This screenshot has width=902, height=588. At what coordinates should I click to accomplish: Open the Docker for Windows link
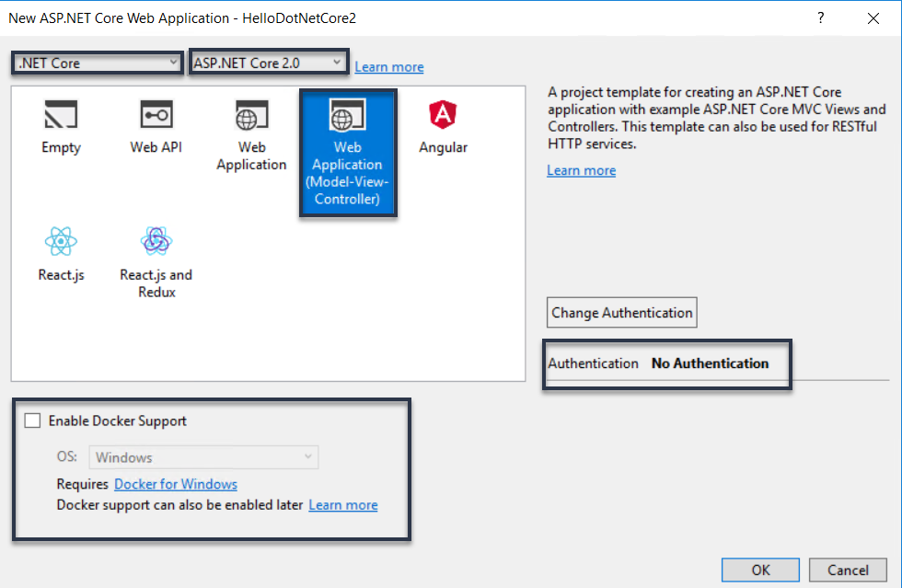(x=176, y=484)
